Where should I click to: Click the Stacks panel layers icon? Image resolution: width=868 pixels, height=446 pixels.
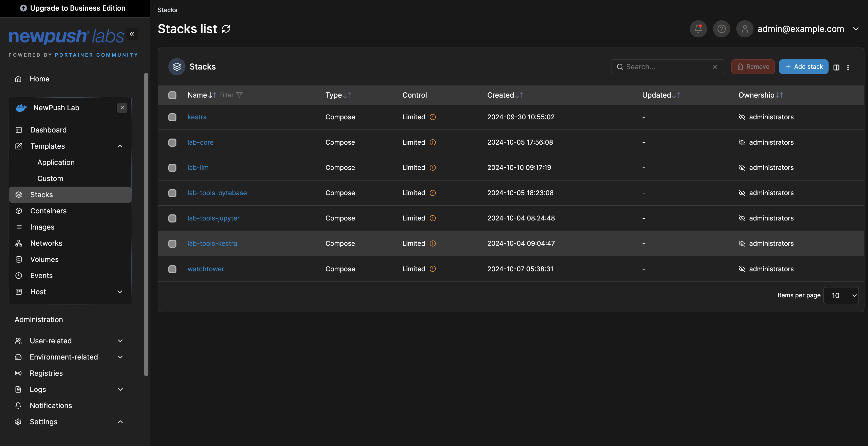pyautogui.click(x=177, y=67)
